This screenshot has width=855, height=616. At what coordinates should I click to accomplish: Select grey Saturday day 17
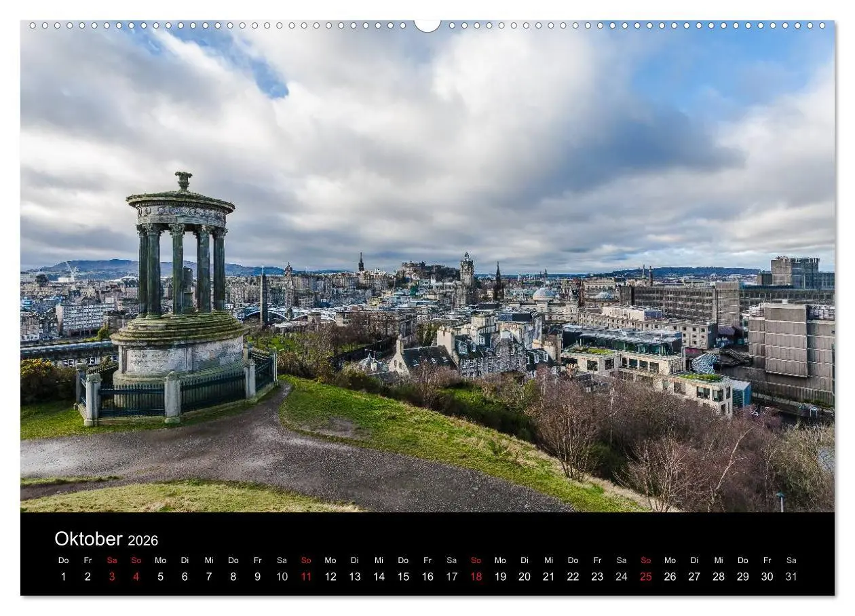(452, 577)
